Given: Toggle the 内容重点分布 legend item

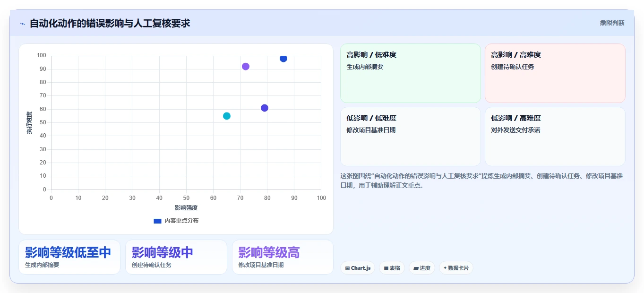Looking at the screenshot, I should click(176, 221).
